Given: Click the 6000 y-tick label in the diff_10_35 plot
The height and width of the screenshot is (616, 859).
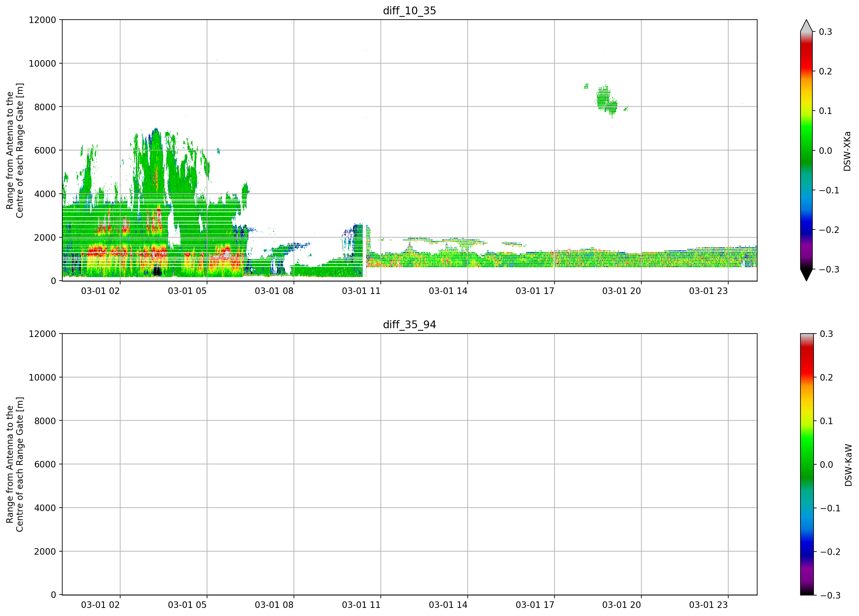Looking at the screenshot, I should click(x=45, y=150).
